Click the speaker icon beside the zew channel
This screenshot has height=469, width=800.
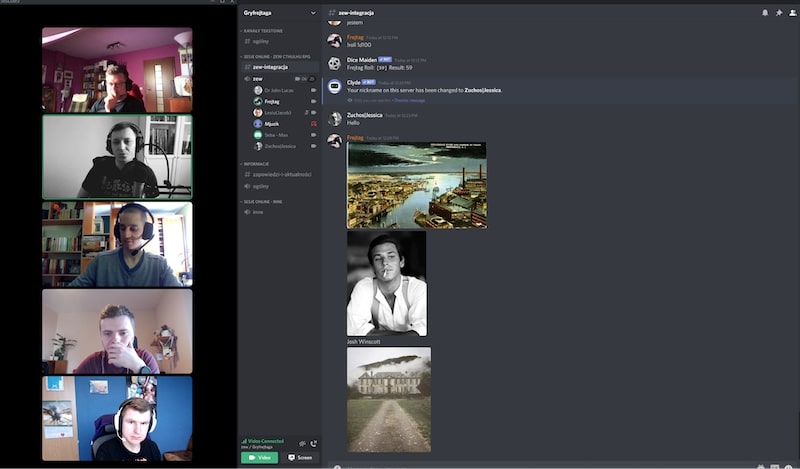click(x=247, y=79)
